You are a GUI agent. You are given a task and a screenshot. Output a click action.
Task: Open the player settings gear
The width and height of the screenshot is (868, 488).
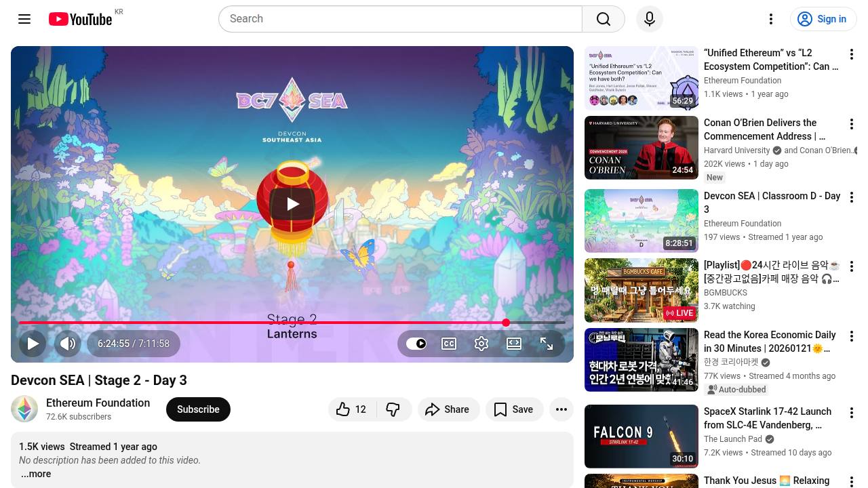(x=481, y=344)
